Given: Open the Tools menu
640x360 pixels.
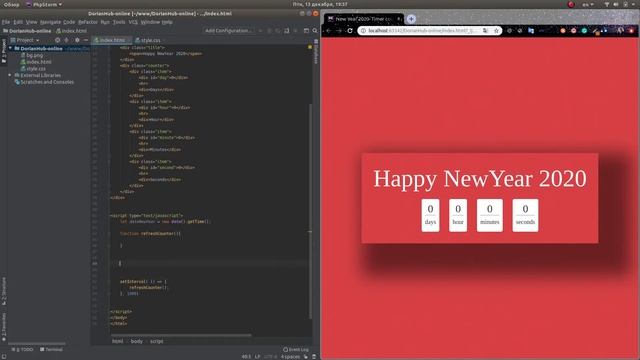Looking at the screenshot, I should tap(119, 22).
